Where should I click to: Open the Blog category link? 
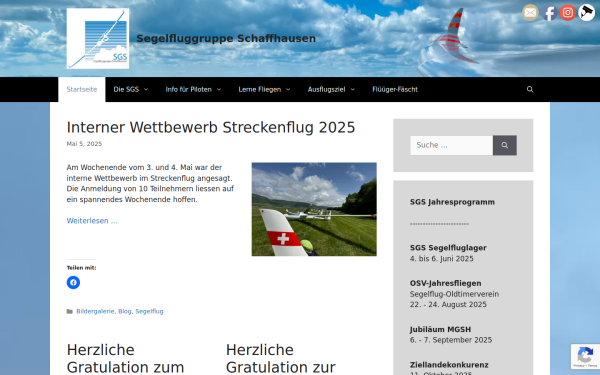(125, 311)
